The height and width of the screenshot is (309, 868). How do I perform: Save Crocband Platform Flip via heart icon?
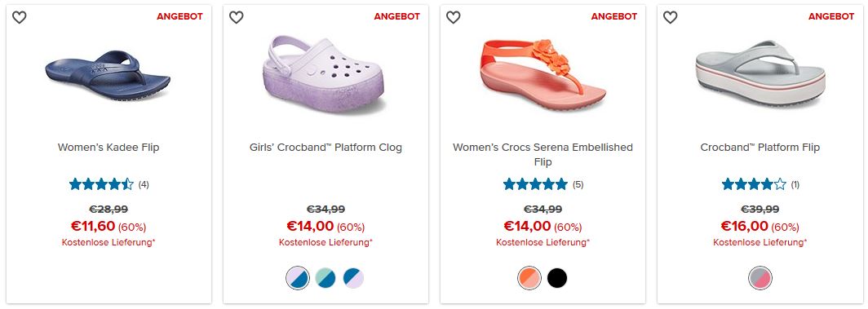(x=671, y=18)
